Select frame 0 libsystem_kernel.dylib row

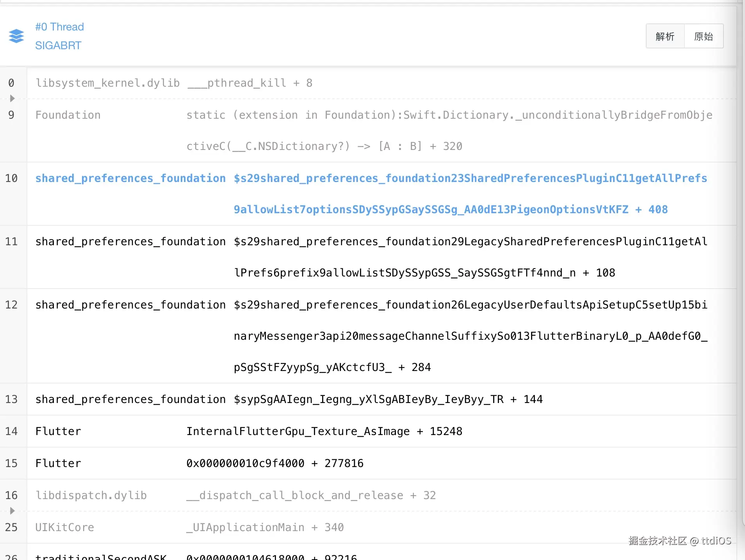[368, 83]
